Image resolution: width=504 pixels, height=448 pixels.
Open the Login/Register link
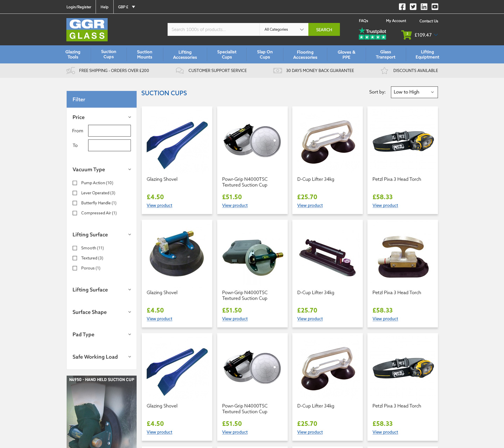[x=79, y=7]
